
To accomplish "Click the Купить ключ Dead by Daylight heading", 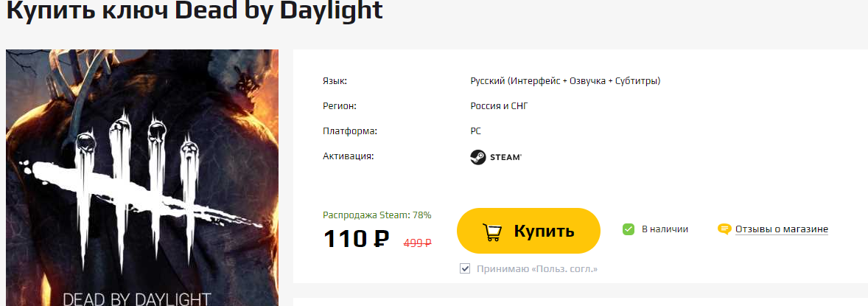I will point(195,10).
